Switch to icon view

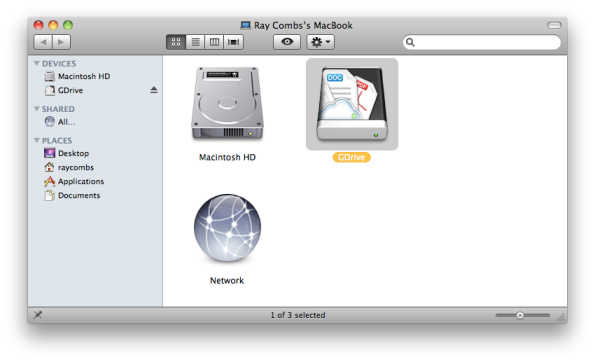(176, 42)
